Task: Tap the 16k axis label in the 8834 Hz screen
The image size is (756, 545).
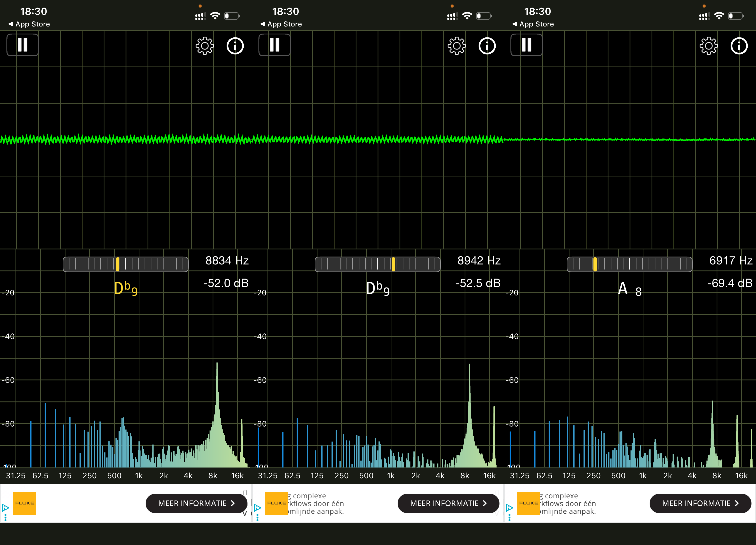Action: click(238, 476)
